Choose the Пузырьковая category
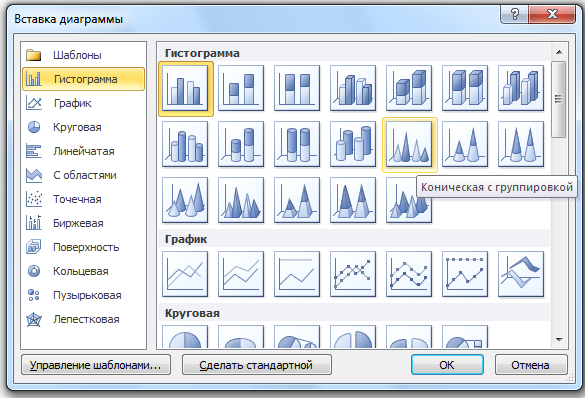The width and height of the screenshot is (585, 398). pos(84,295)
